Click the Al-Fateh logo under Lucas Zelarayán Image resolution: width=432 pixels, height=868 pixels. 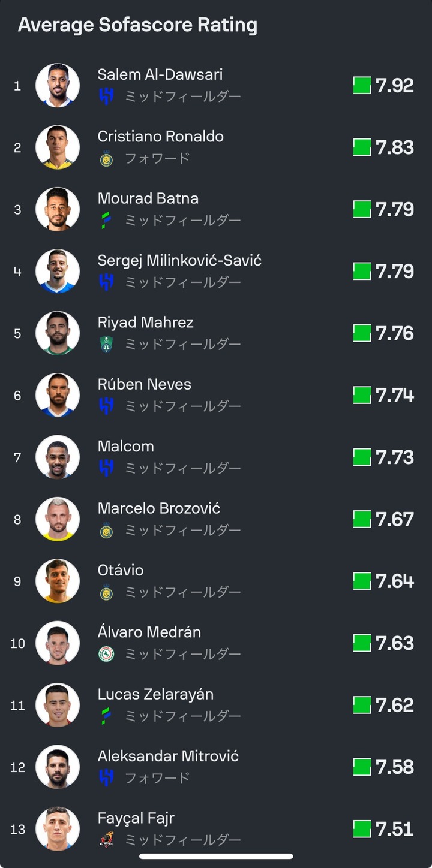tap(106, 716)
